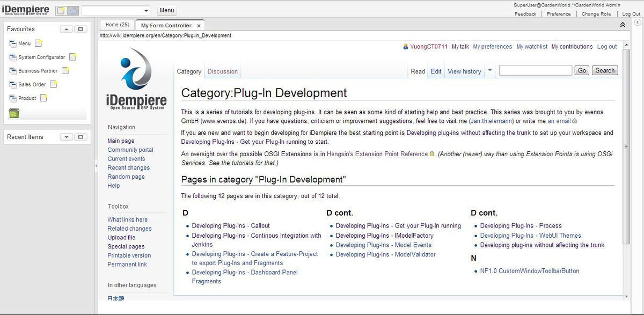Open the header search combo box dropdown

pos(147,11)
